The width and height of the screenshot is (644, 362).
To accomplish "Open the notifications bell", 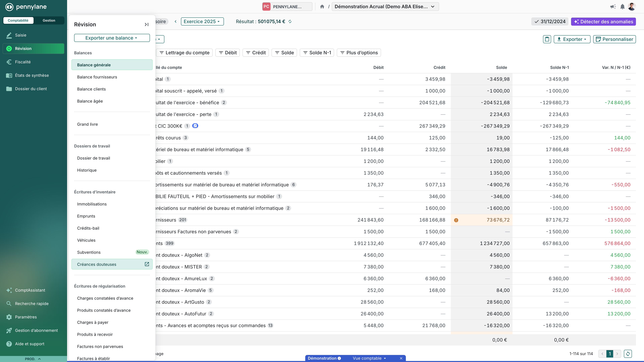I will click(622, 7).
